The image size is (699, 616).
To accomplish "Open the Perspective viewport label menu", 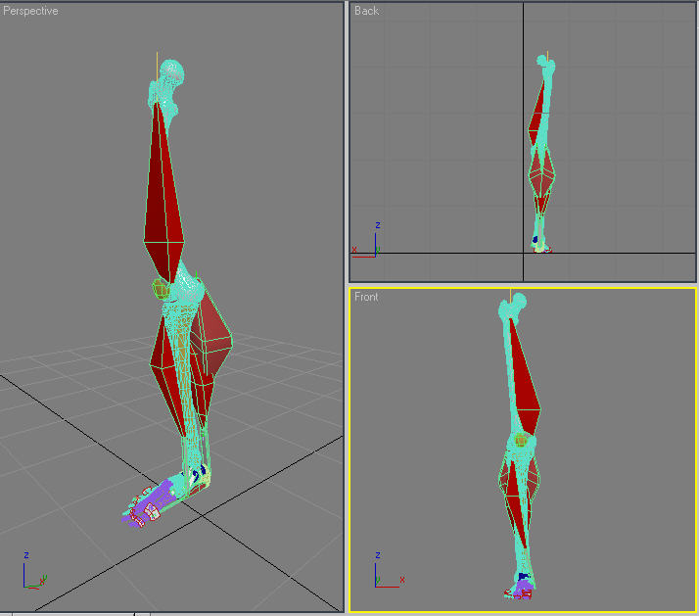I will pos(30,11).
